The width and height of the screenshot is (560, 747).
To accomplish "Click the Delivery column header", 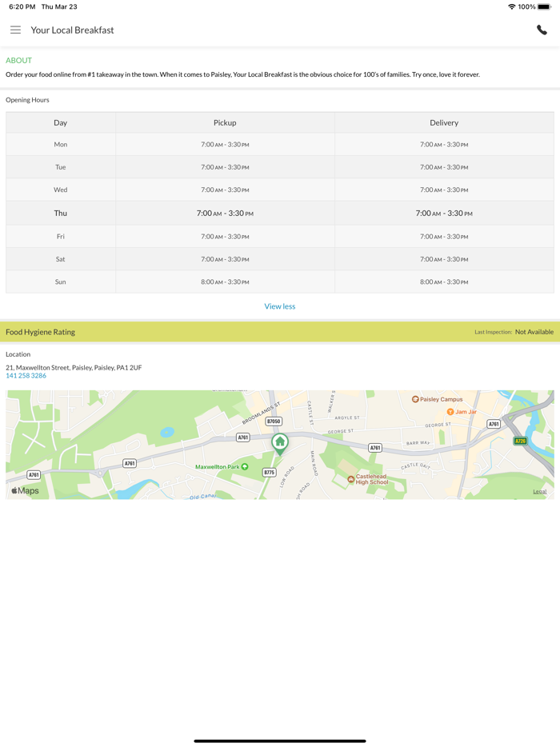I will (444, 123).
